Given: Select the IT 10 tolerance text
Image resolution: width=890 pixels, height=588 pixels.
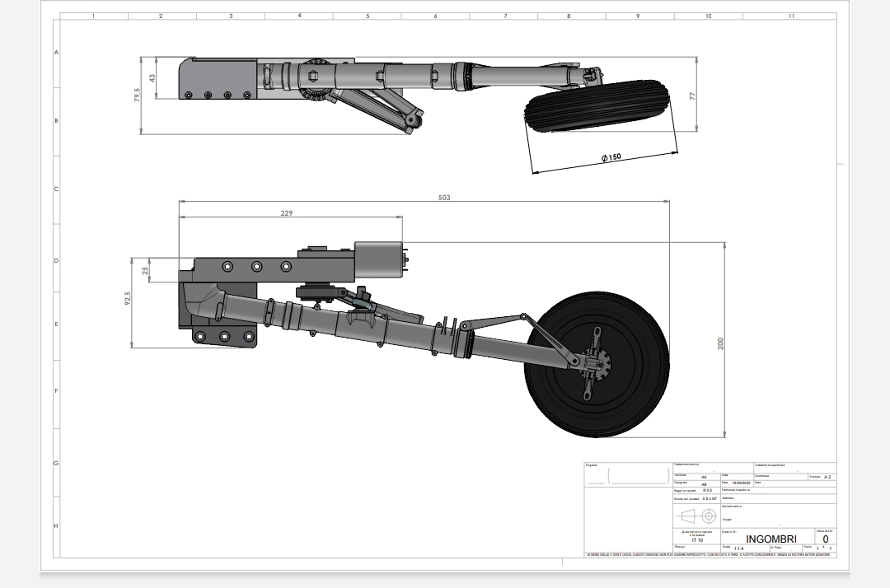Looking at the screenshot, I should 698,539.
